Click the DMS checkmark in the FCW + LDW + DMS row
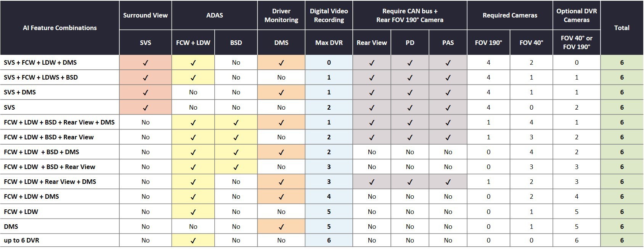This screenshot has width=644, height=249. 281,197
